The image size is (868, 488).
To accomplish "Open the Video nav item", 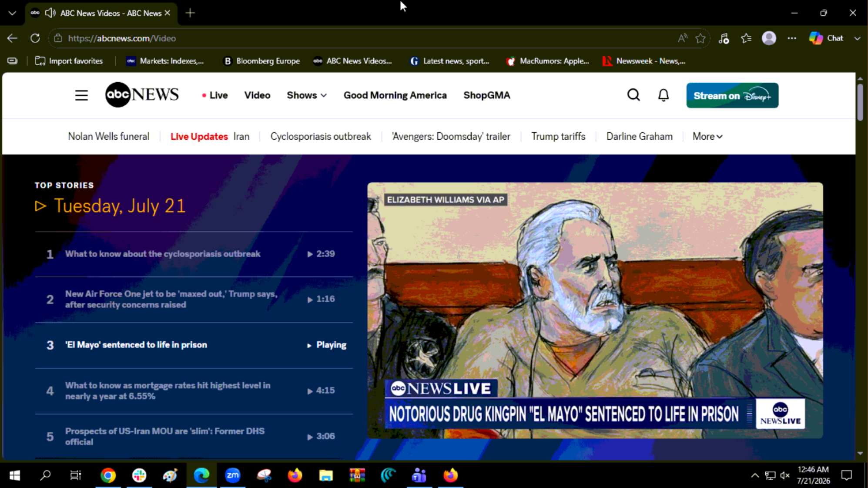I will 257,95.
